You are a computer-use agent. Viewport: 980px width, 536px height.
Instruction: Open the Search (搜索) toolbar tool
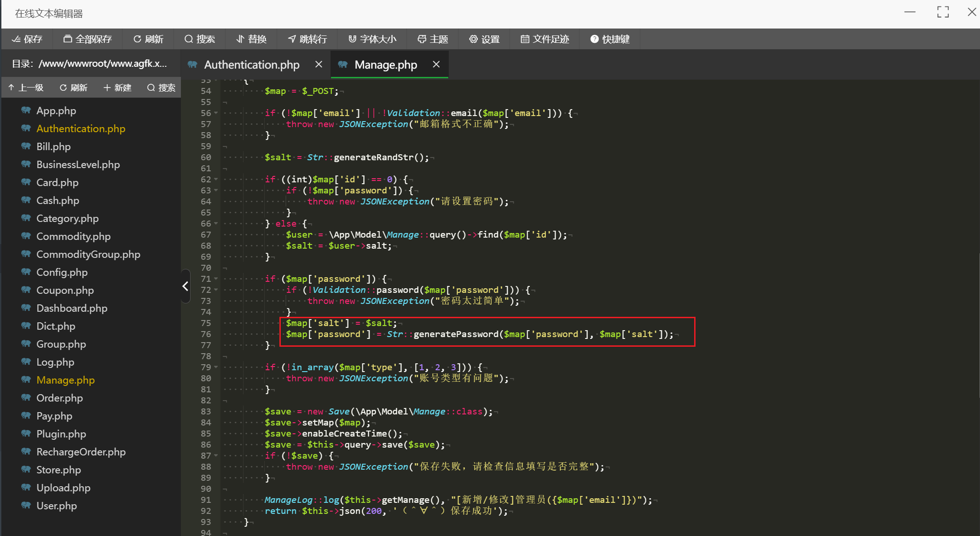tap(200, 39)
